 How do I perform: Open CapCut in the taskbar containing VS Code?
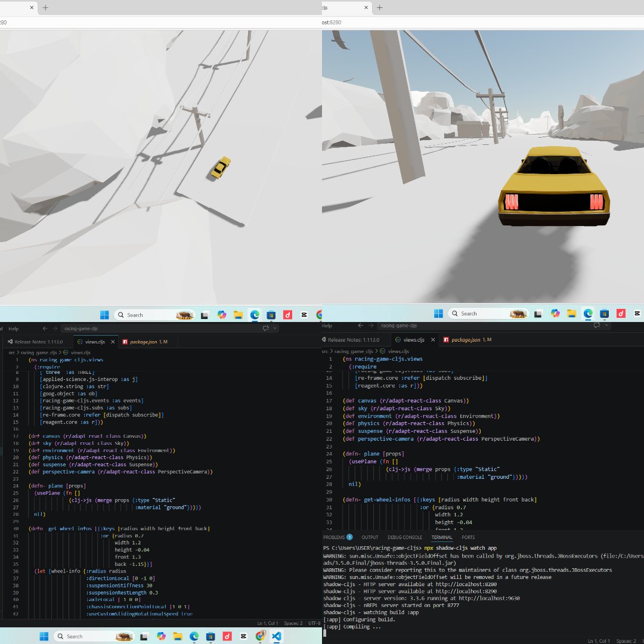coord(243,636)
